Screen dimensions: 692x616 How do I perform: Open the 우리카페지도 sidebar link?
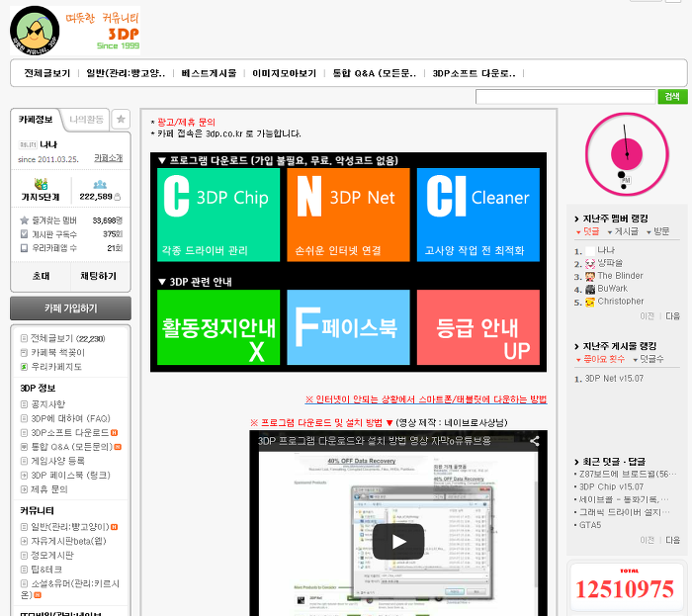tap(56, 367)
